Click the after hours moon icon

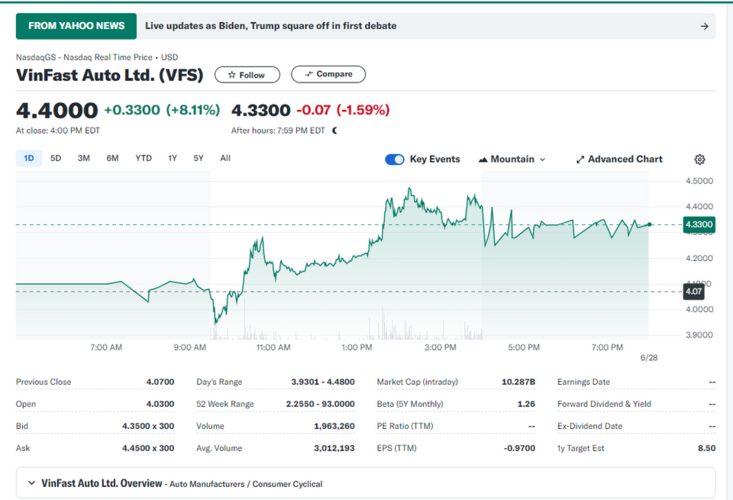335,130
